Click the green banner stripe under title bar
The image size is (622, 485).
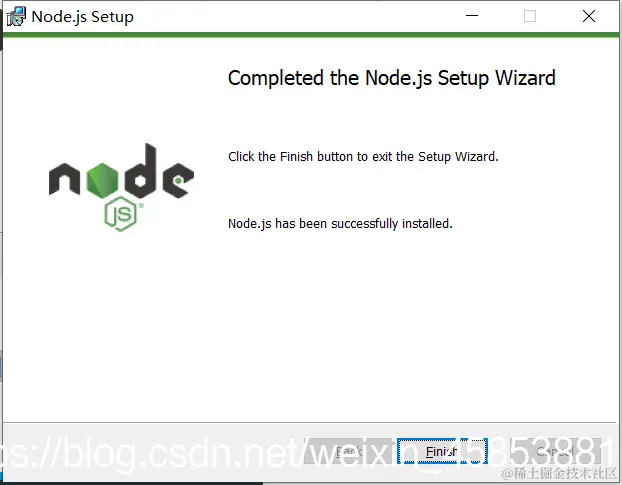click(311, 35)
